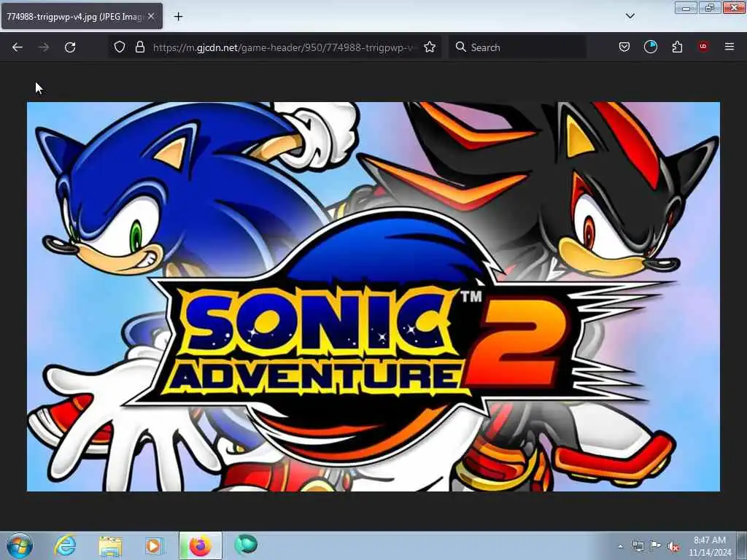This screenshot has width=747, height=560.
Task: Open Action Center flag icon
Action: [656, 546]
